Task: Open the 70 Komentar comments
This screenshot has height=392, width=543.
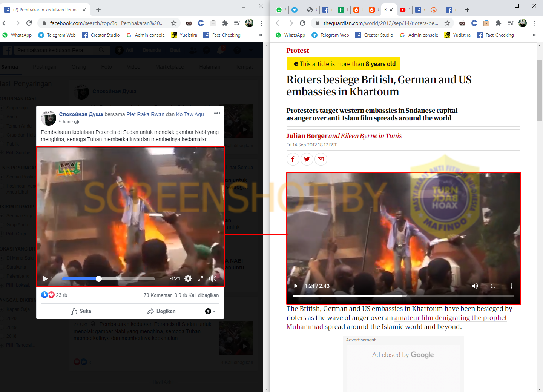Action: tap(158, 295)
